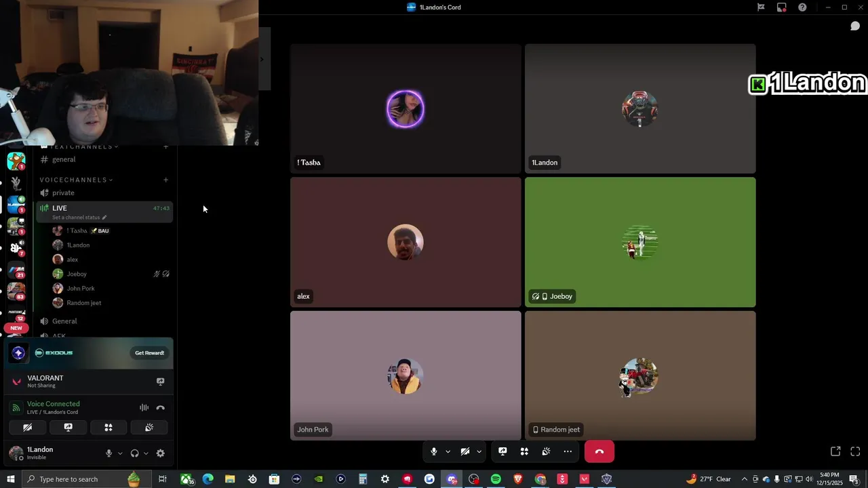Toggle camera in sidebar voice panel
This screenshot has width=868, height=488.
[x=28, y=428]
